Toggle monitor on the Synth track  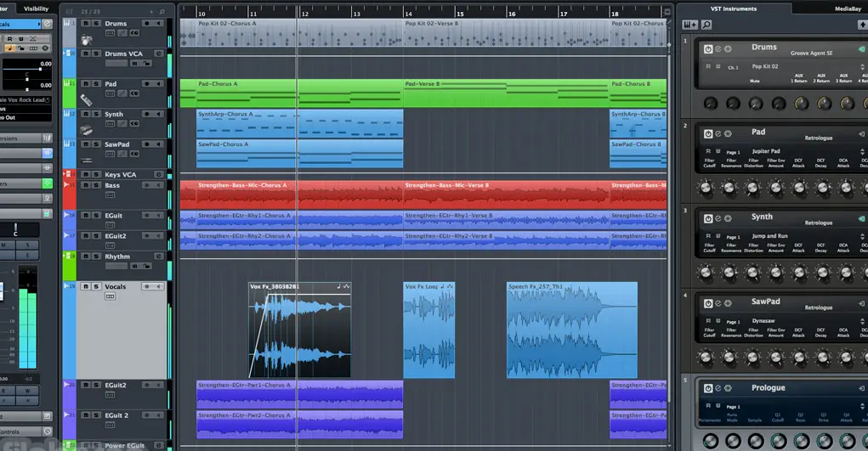point(158,114)
